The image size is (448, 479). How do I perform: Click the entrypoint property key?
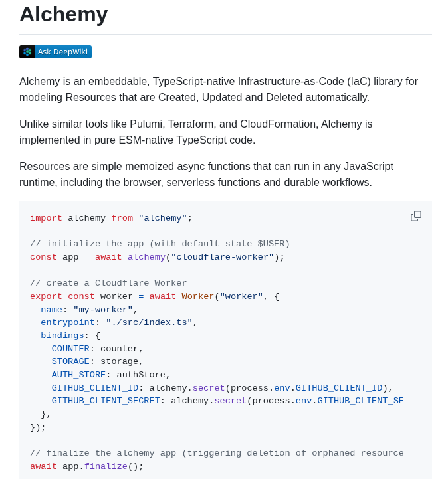[x=68, y=322]
